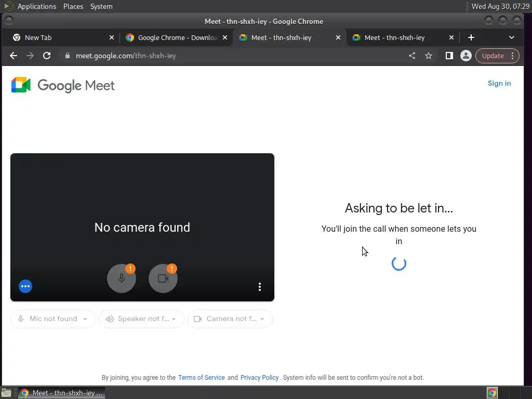532x399 pixels.
Task: Click the Google Meet logo
Action: [63, 85]
